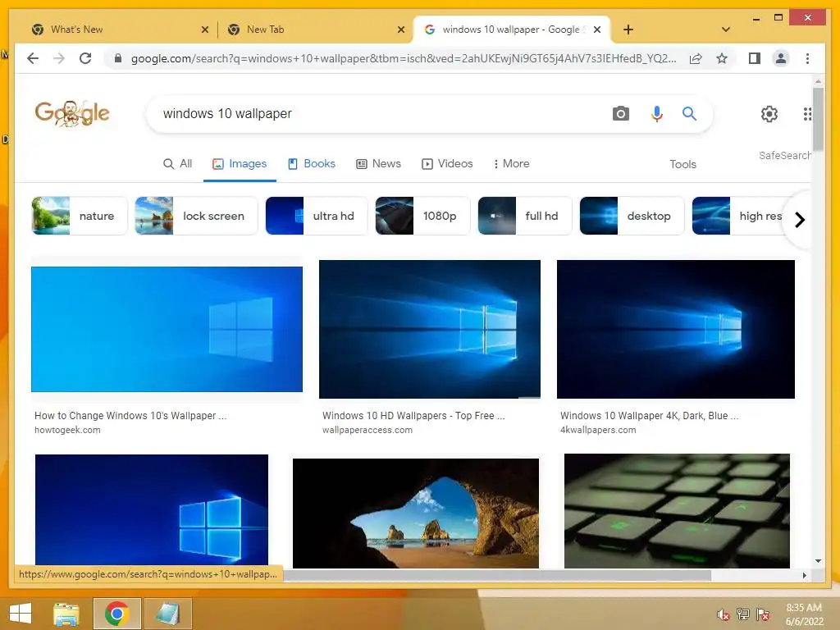Image resolution: width=840 pixels, height=630 pixels.
Task: Open green keyboard wallpaper thumbnail
Action: pyautogui.click(x=677, y=511)
